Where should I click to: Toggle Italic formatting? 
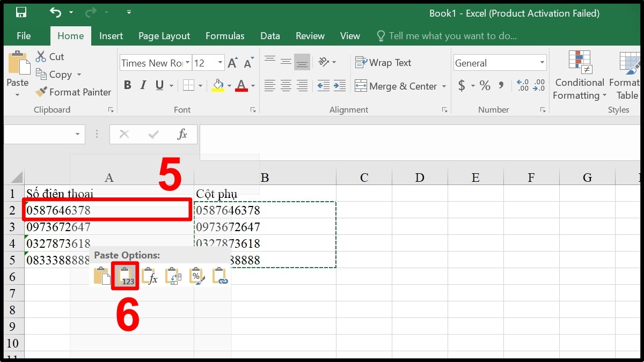pos(143,85)
